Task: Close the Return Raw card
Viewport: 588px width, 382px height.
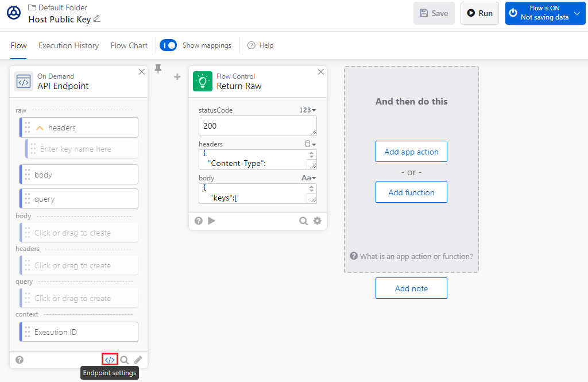Action: tap(321, 72)
